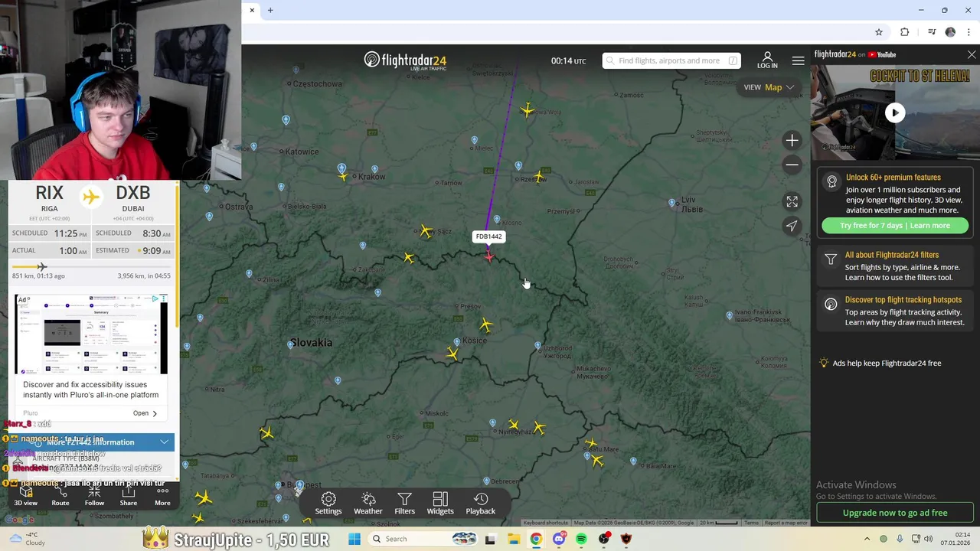Click the Lviv airport pin

[x=672, y=203]
